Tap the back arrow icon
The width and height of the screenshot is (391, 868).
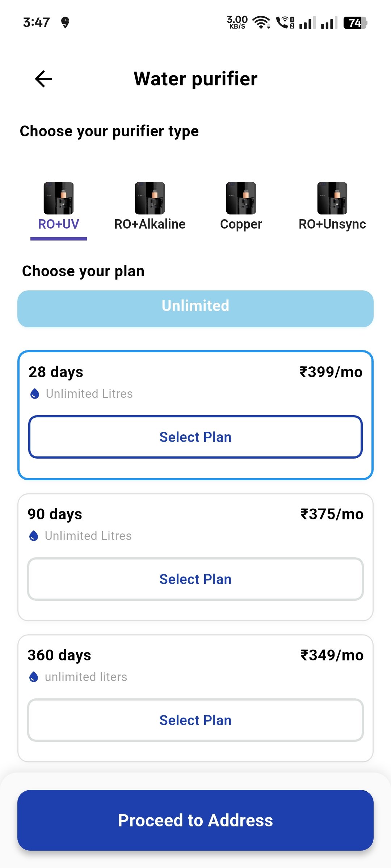click(x=43, y=79)
